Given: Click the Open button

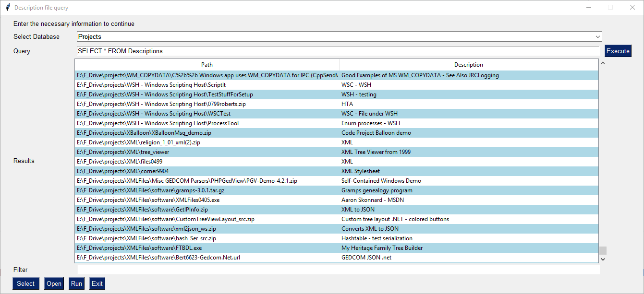Looking at the screenshot, I should click(x=54, y=283).
